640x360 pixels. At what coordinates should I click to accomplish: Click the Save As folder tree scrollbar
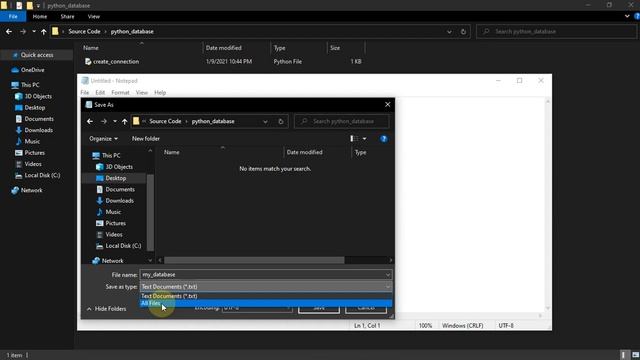tap(150, 212)
